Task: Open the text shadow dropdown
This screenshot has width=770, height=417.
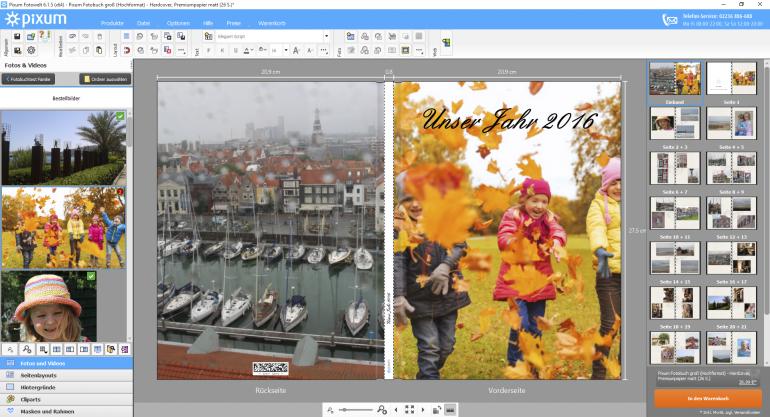Action: (x=263, y=50)
